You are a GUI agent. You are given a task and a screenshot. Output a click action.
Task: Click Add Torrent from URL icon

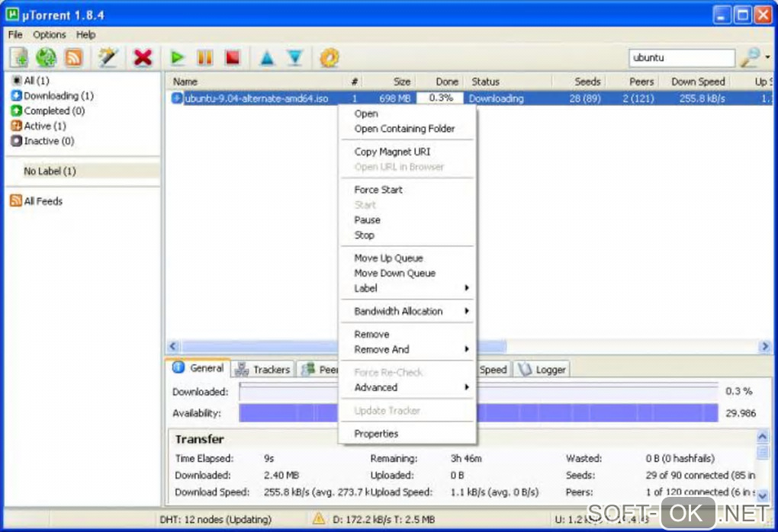pyautogui.click(x=46, y=58)
